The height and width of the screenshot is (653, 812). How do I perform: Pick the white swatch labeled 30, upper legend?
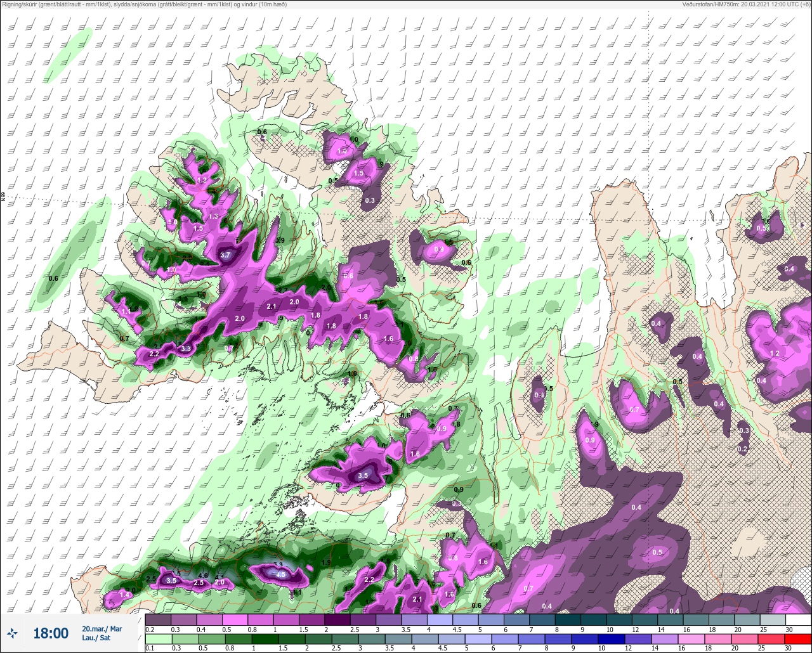(798, 619)
